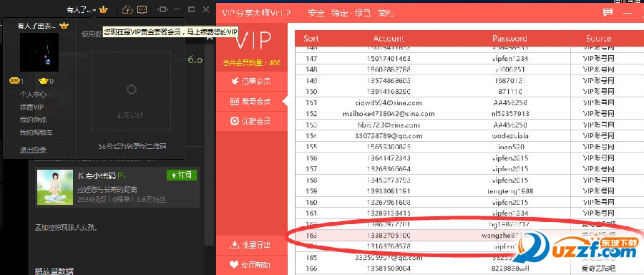The width and height of the screenshot is (644, 275).
Task: Click the user avatar thumbnail in the dropdown
Action: pyautogui.click(x=39, y=52)
